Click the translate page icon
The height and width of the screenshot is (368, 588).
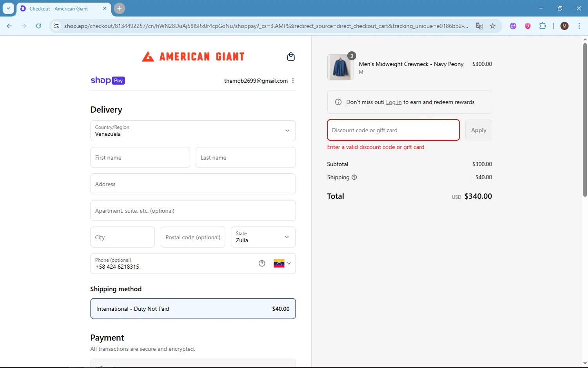point(479,26)
